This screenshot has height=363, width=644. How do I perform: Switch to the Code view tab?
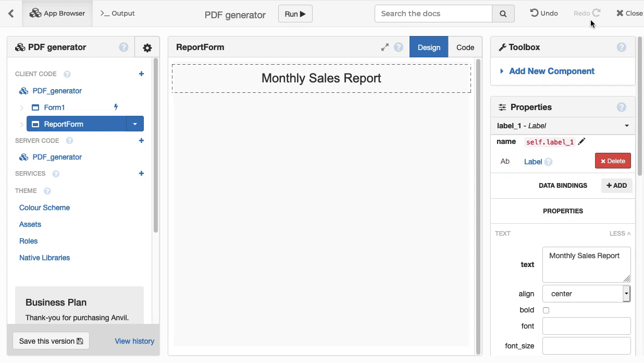click(x=465, y=47)
